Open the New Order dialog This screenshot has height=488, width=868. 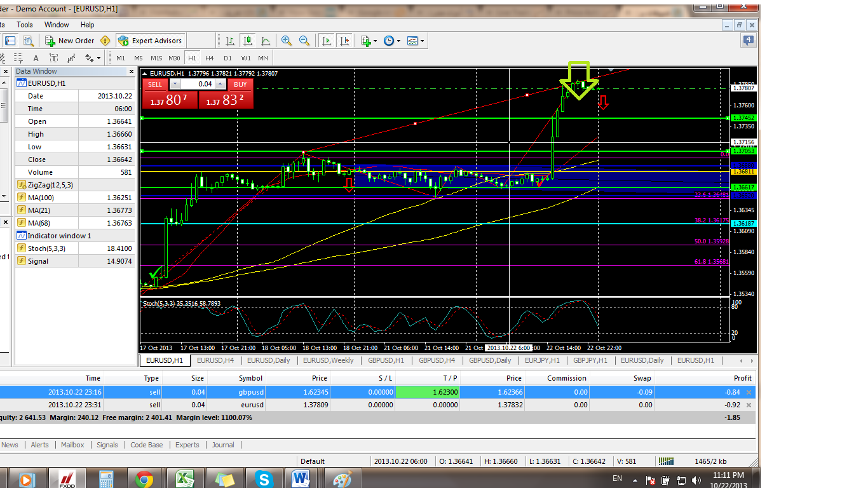[x=70, y=41]
